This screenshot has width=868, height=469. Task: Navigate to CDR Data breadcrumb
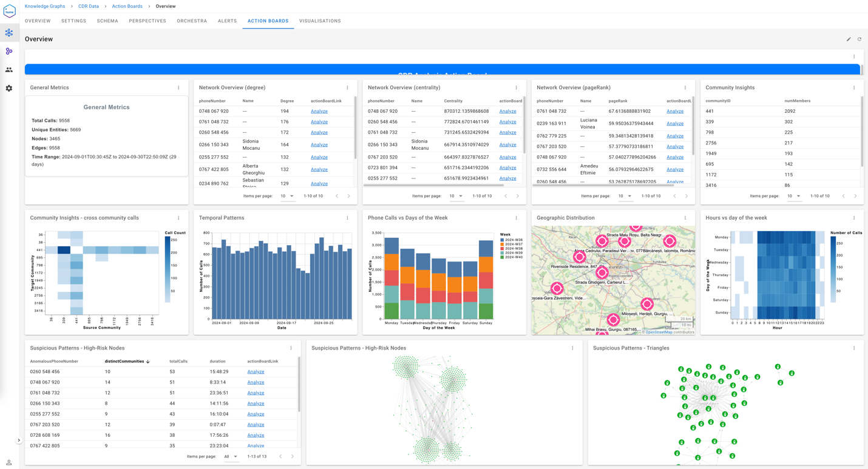[89, 6]
